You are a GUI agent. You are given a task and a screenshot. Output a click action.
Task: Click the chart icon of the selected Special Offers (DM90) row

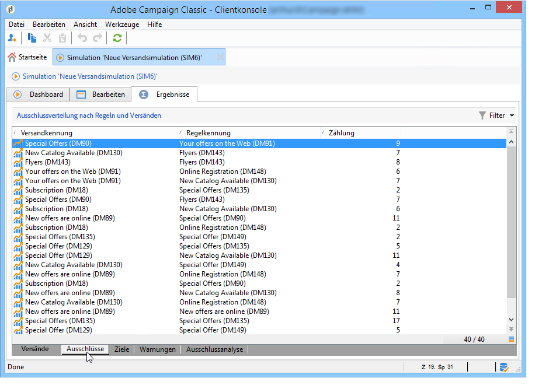click(x=18, y=143)
